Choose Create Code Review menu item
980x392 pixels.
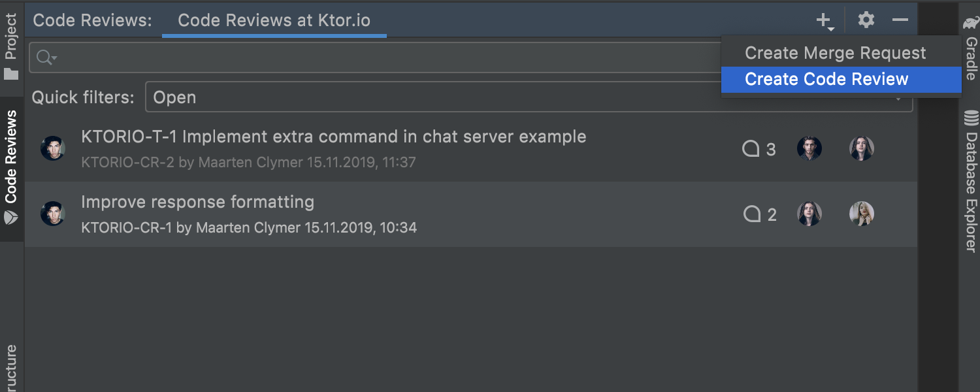tap(826, 79)
